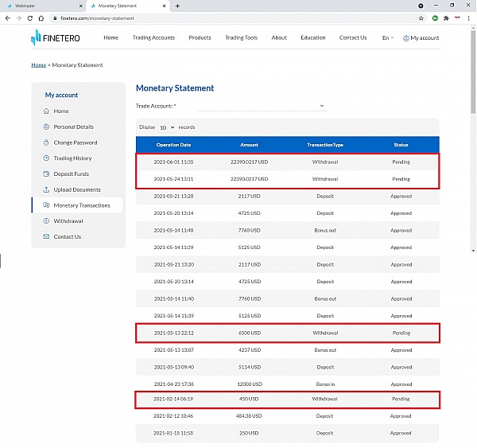Click the Upload Documents upload icon
The image size is (477, 448).
pyautogui.click(x=46, y=189)
